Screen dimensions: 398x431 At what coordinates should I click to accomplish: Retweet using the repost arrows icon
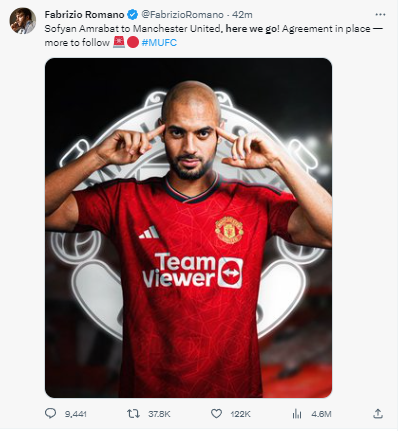[x=133, y=414]
